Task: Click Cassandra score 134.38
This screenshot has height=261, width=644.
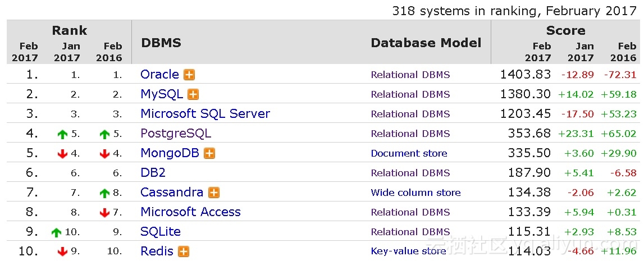Action: click(529, 192)
